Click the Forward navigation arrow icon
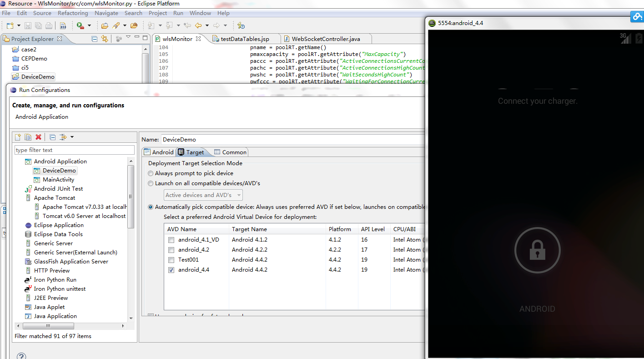Viewport: 644px width, 359px height. coord(217,25)
